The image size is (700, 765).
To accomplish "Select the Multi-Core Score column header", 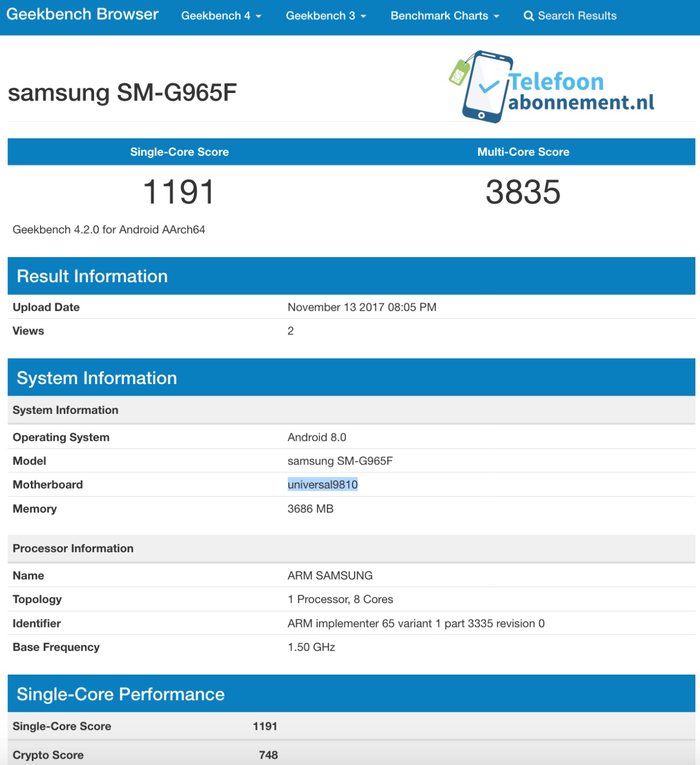I will [x=523, y=152].
